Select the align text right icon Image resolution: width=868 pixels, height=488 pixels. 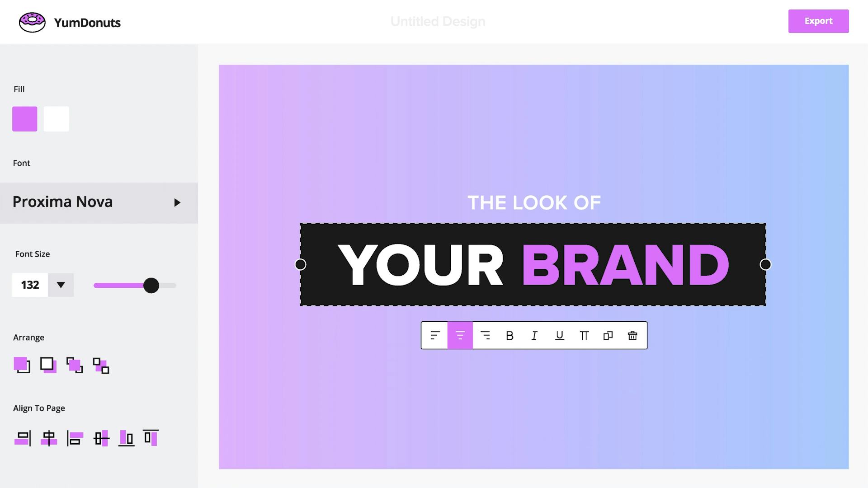coord(485,335)
